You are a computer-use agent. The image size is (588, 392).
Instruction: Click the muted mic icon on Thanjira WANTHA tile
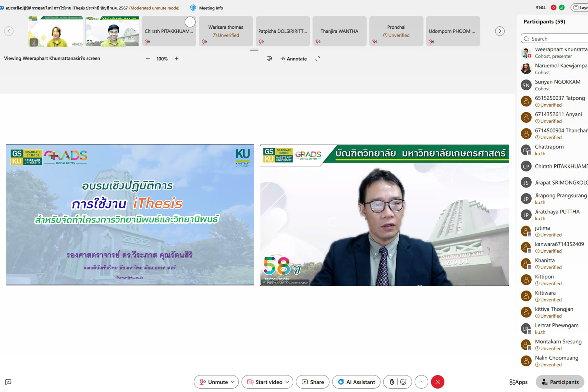[x=318, y=42]
